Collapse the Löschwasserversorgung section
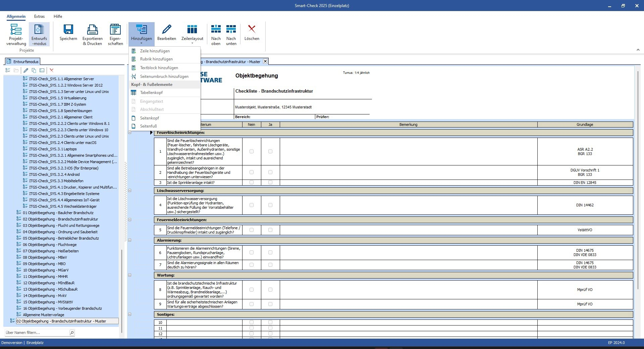The width and height of the screenshot is (644, 349). (x=130, y=191)
